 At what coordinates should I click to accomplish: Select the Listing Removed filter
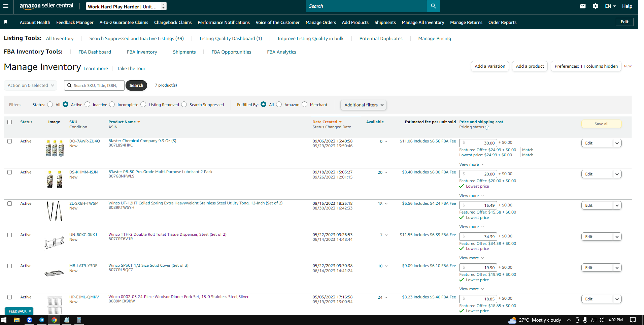(x=143, y=104)
